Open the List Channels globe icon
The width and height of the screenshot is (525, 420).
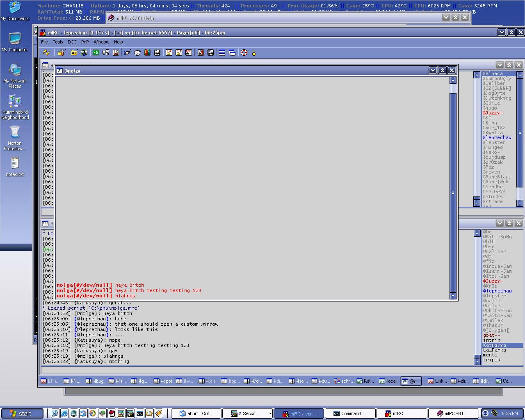(84, 52)
